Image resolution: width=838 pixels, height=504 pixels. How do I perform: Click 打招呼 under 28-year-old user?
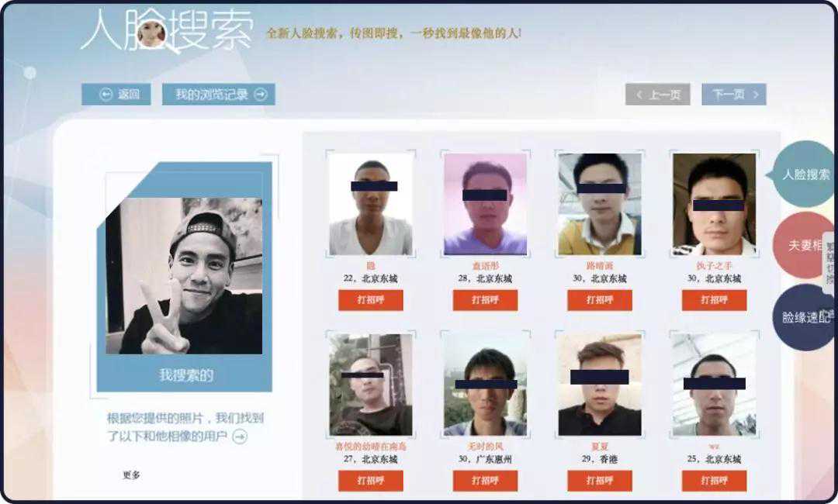click(x=485, y=300)
